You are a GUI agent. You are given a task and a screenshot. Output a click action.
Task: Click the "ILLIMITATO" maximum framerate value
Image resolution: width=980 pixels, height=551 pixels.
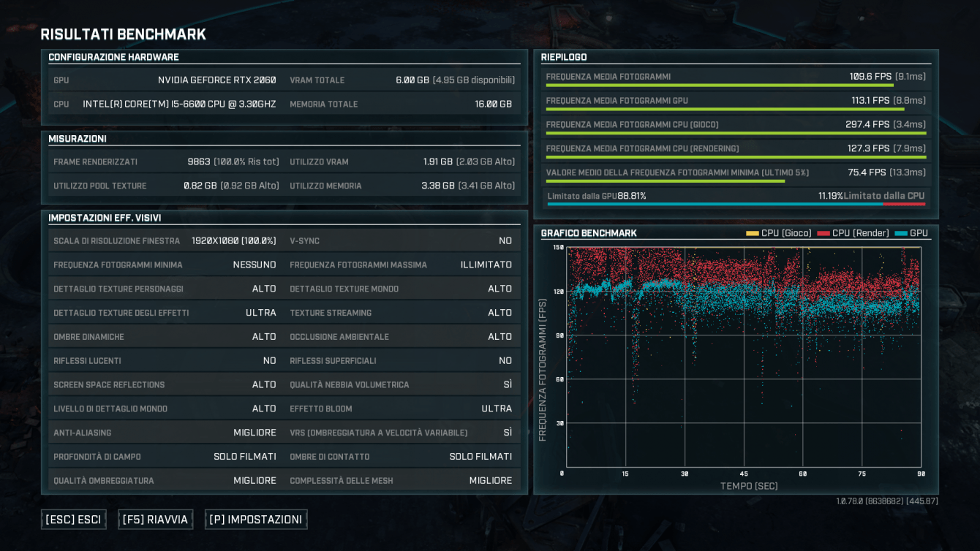pos(486,265)
